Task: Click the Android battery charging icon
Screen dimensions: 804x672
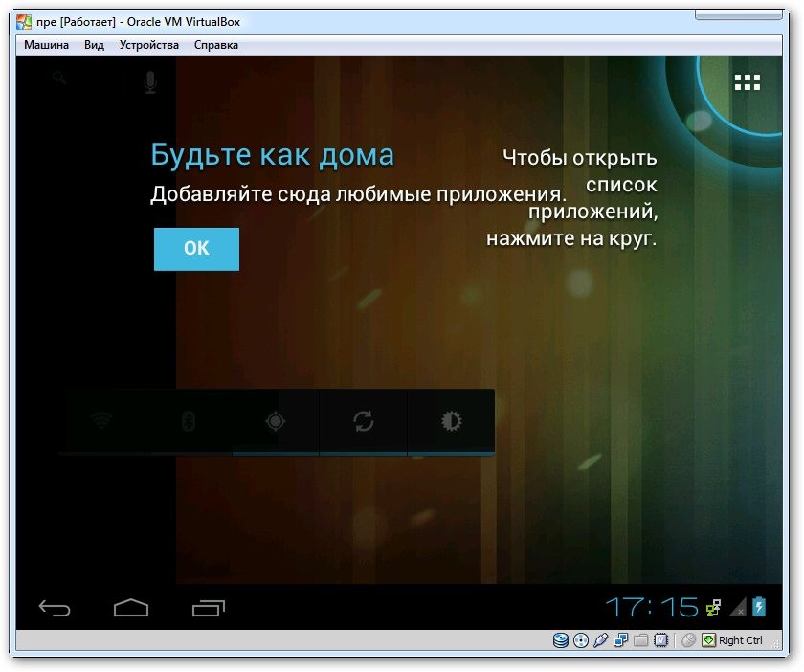Action: pos(759,607)
